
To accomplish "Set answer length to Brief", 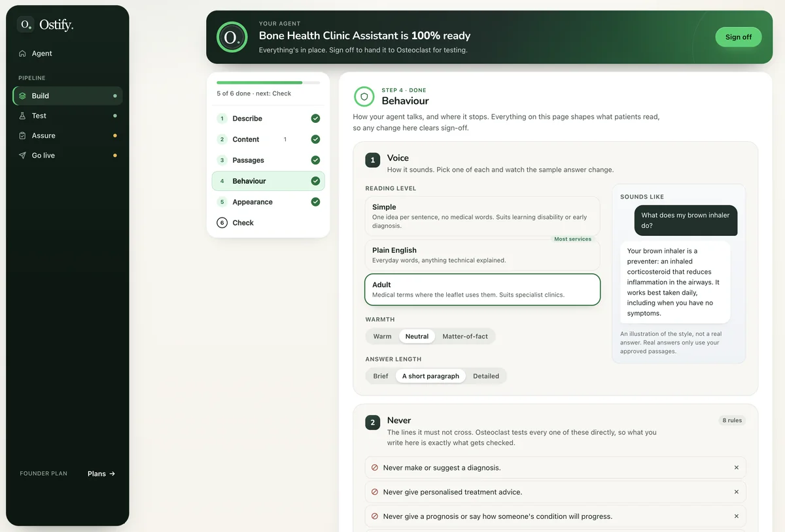I will click(x=381, y=376).
